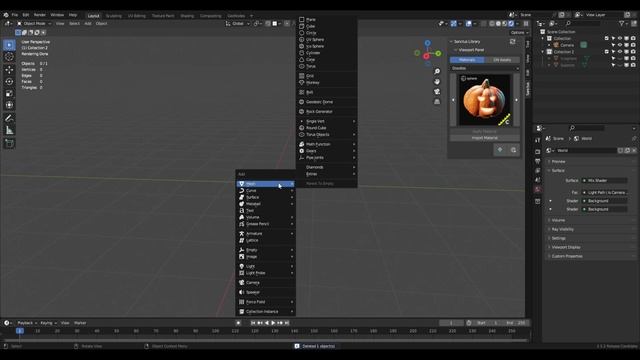Click Surface shader Mix Shader field
The image size is (640, 360).
[604, 180]
